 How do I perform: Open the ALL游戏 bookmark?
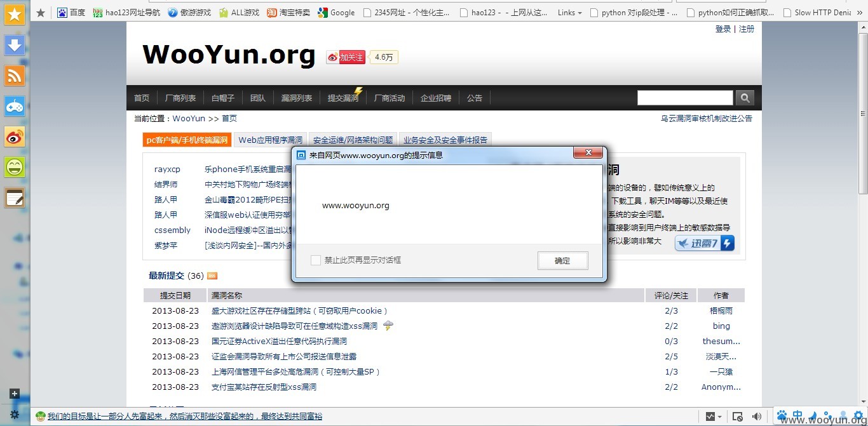(239, 12)
